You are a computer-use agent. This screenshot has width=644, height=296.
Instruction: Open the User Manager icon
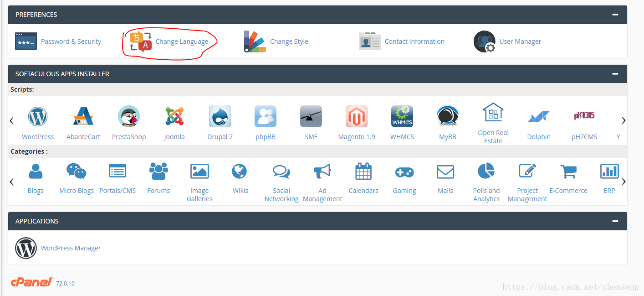click(x=484, y=42)
